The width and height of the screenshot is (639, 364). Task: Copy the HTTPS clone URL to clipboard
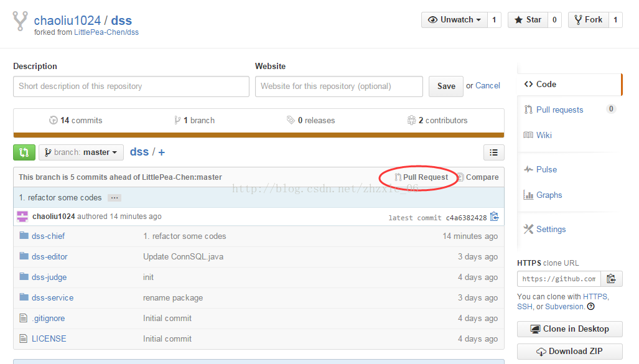611,279
